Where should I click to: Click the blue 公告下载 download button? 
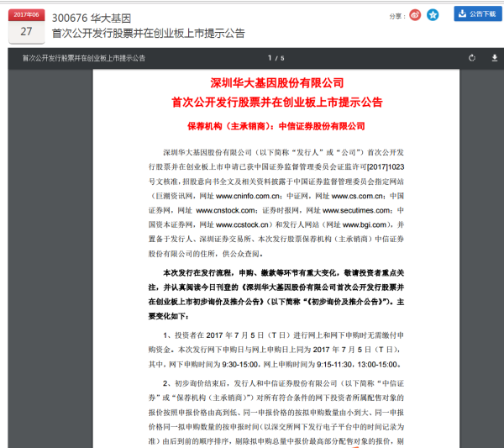point(475,13)
